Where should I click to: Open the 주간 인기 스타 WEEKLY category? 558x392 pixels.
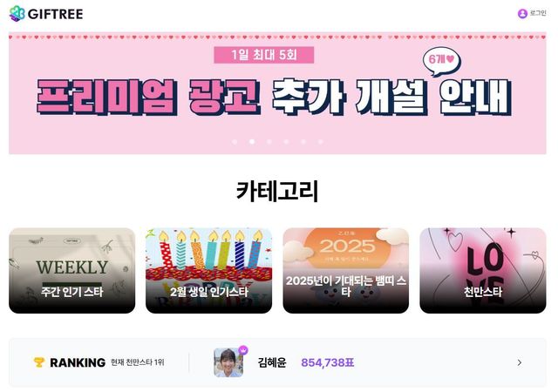tap(71, 271)
